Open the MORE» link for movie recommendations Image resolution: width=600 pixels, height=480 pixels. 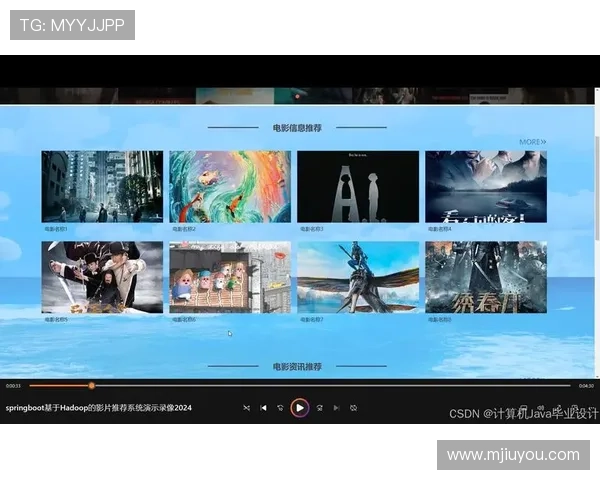click(x=533, y=142)
